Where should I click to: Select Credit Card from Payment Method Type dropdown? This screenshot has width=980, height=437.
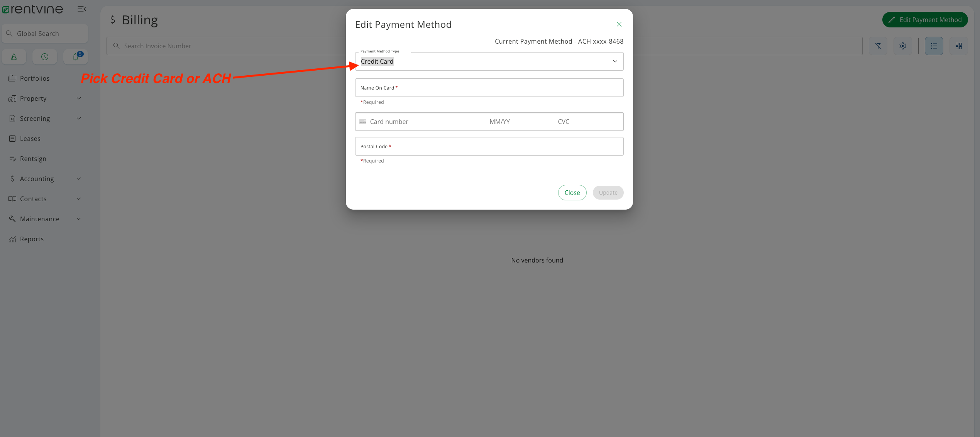pos(489,61)
